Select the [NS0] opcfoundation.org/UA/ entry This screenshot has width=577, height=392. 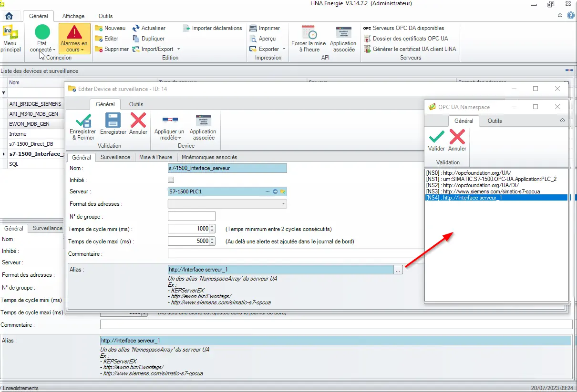coord(496,173)
